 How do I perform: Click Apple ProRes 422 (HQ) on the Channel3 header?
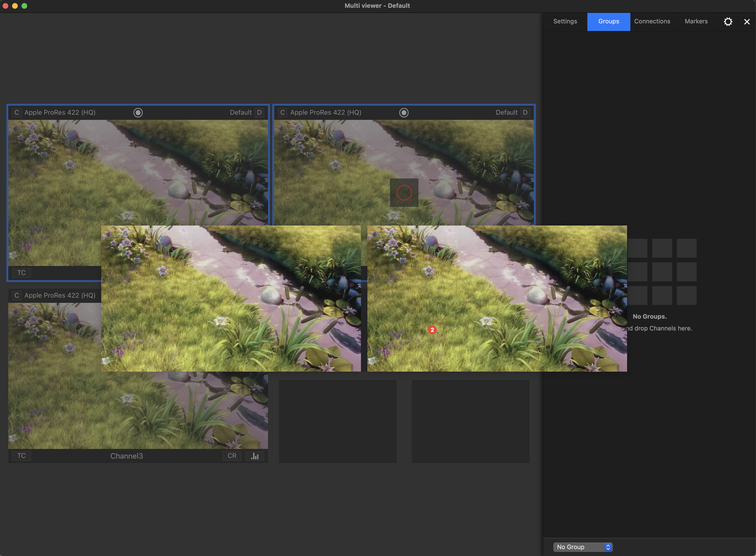(x=60, y=295)
